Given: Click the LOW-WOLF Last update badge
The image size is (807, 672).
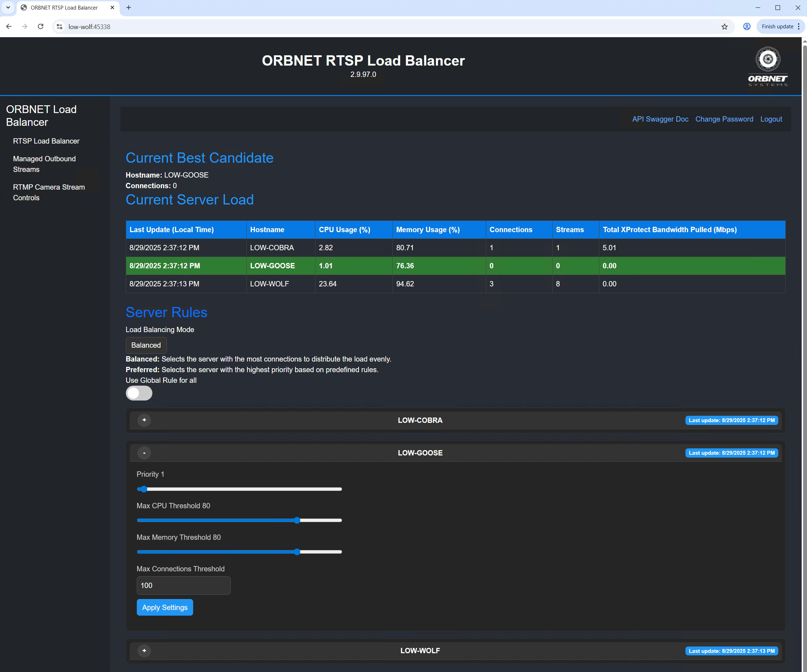Looking at the screenshot, I should tap(732, 650).
